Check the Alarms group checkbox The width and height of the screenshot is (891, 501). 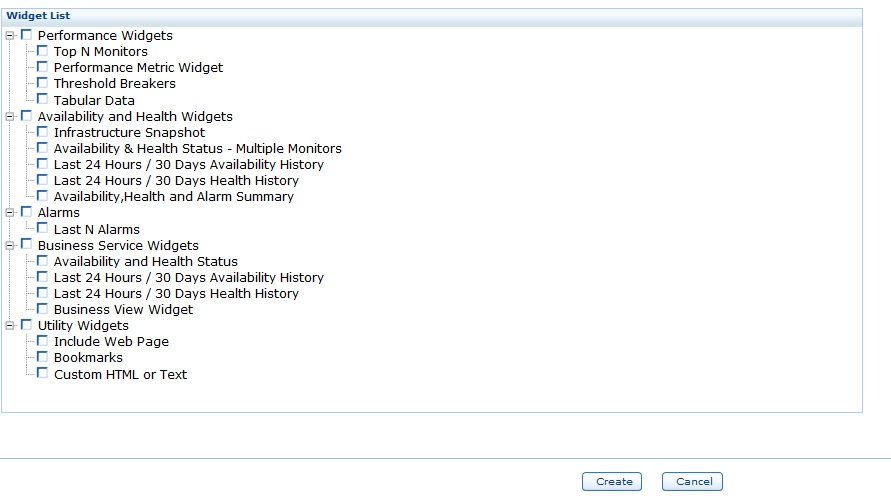tap(26, 211)
